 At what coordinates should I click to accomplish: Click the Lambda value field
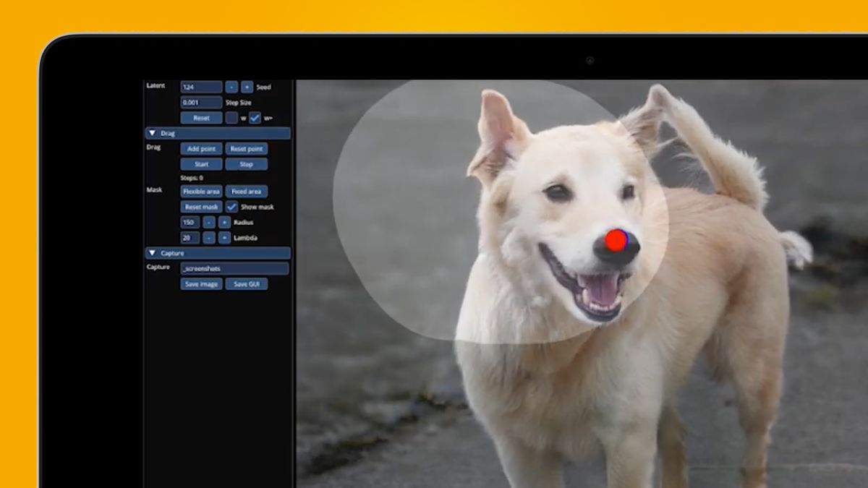point(190,238)
